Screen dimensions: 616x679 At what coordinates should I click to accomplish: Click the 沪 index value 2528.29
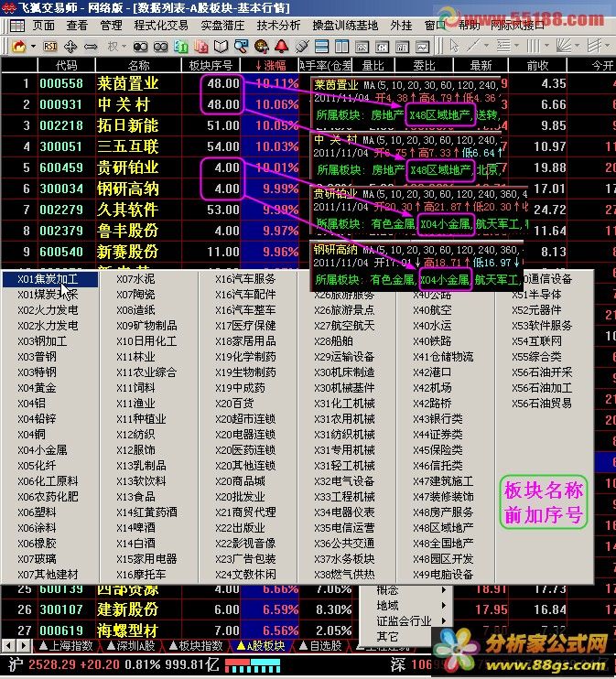tap(54, 664)
